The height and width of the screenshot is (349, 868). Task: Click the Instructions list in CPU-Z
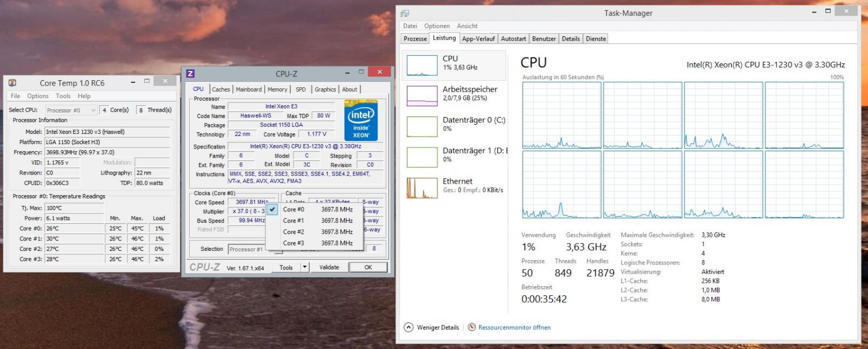coord(305,178)
